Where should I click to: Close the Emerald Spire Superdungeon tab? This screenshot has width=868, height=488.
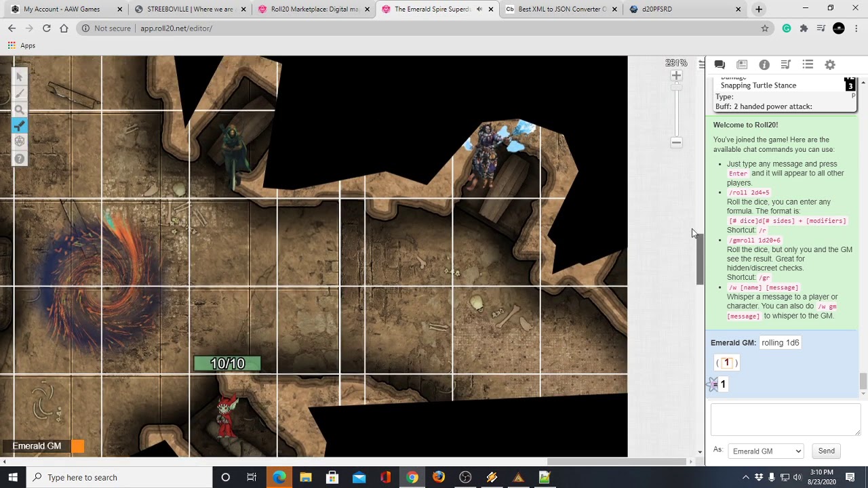click(491, 9)
